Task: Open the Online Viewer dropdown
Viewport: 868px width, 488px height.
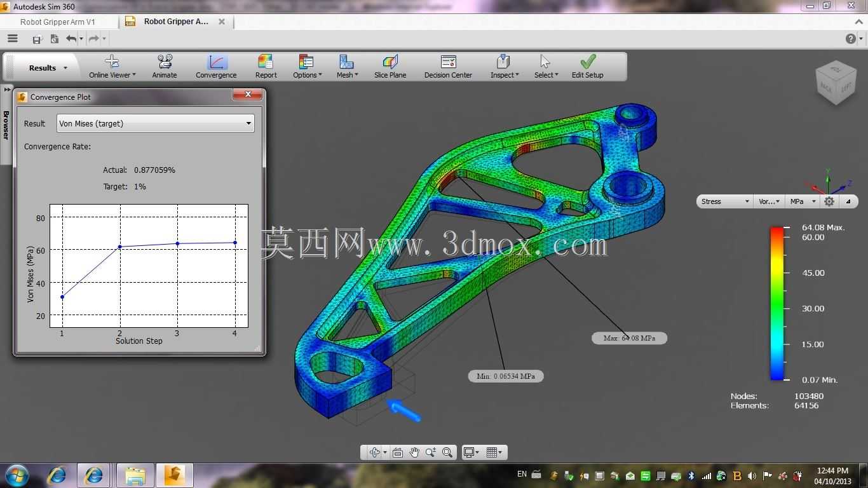Action: (112, 67)
